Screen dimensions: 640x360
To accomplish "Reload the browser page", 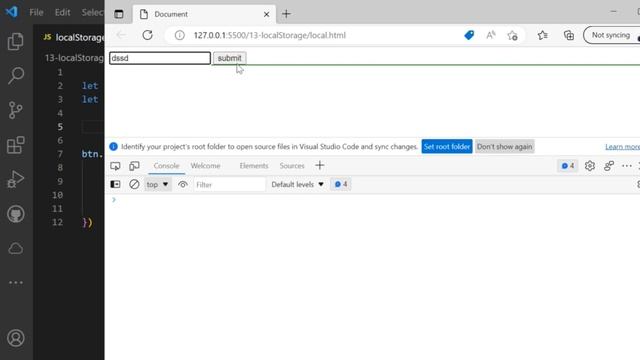I will 147,35.
